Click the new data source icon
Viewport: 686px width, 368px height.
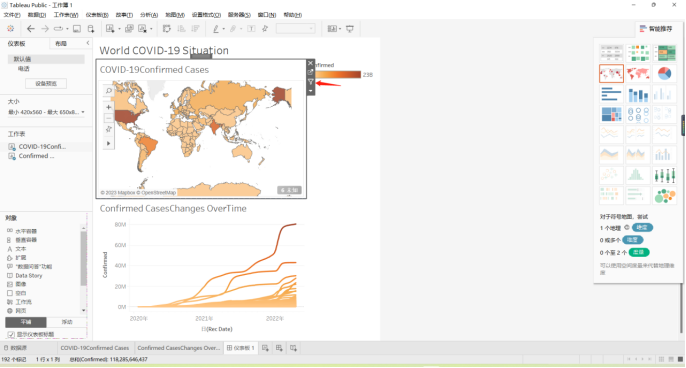(91, 29)
